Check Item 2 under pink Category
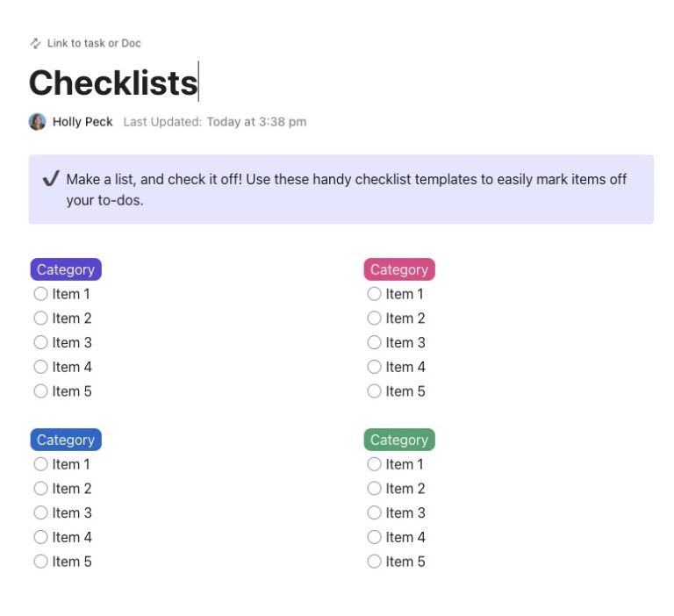The height and width of the screenshot is (616, 674). 375,319
